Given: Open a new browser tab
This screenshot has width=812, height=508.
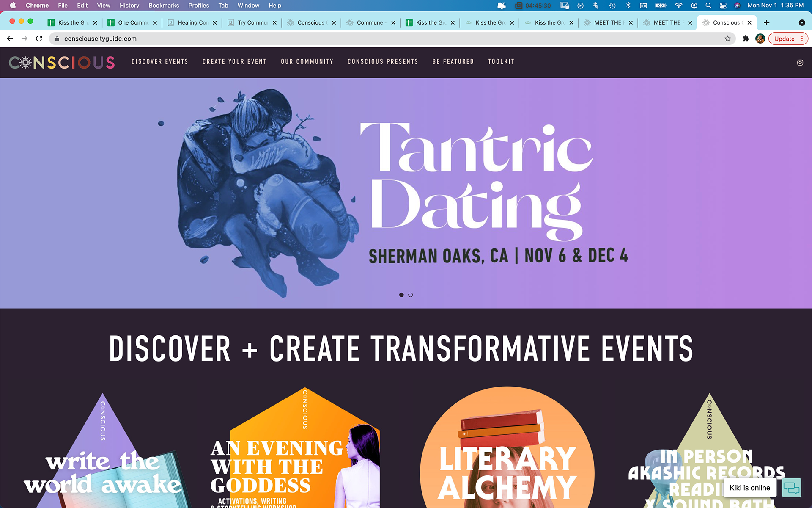Looking at the screenshot, I should click(x=767, y=22).
